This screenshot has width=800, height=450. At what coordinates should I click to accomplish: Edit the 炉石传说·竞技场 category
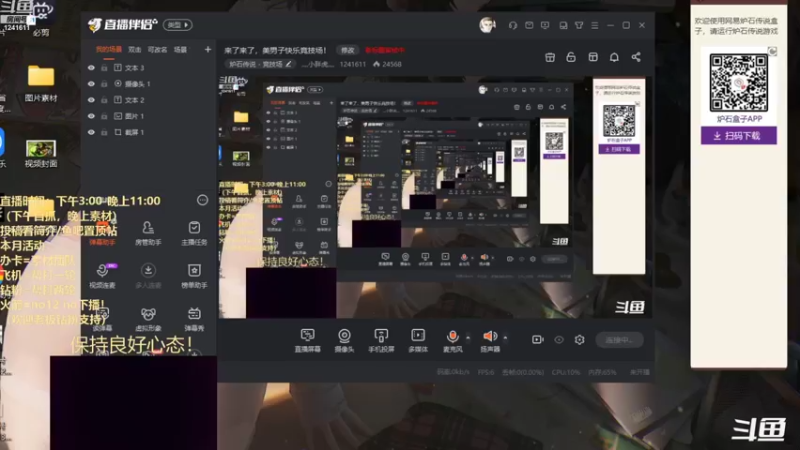click(x=260, y=64)
